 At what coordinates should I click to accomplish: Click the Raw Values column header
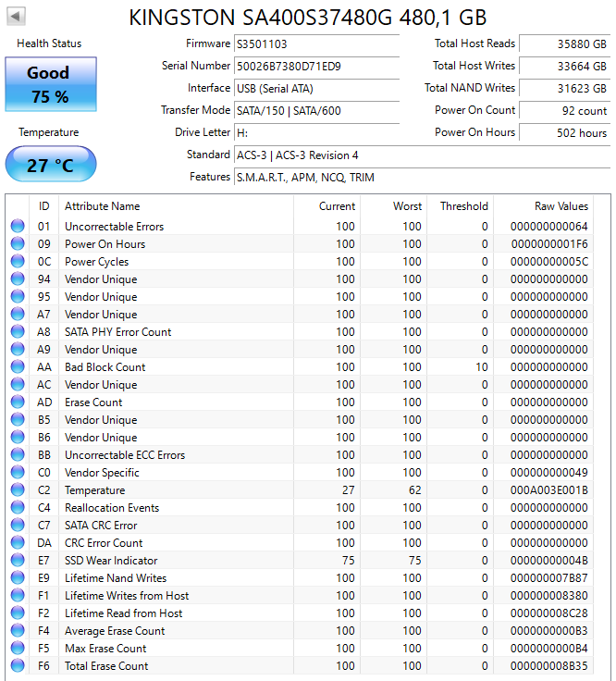point(561,206)
